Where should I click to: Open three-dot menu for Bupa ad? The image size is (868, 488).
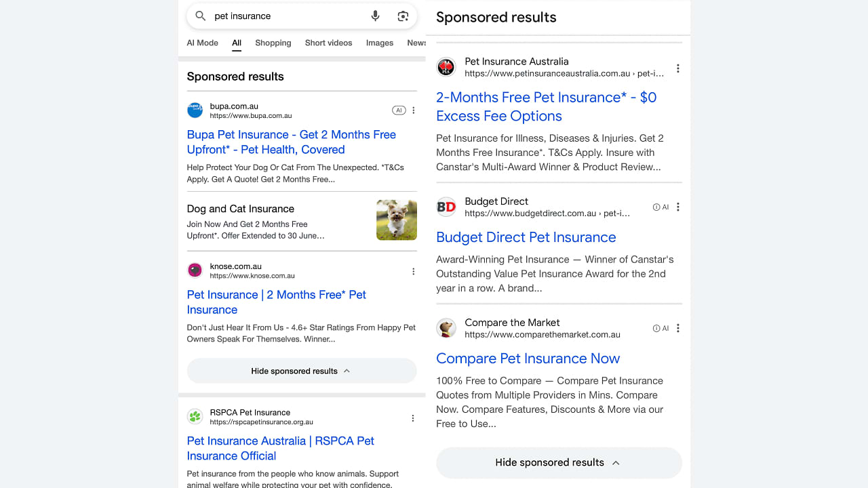[x=414, y=110]
